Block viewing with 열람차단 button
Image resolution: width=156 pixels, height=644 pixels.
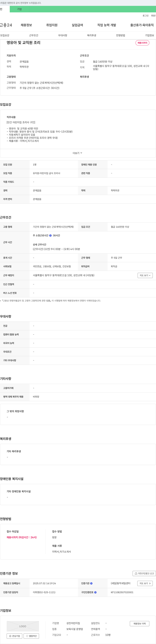pyautogui.click(x=31, y=636)
